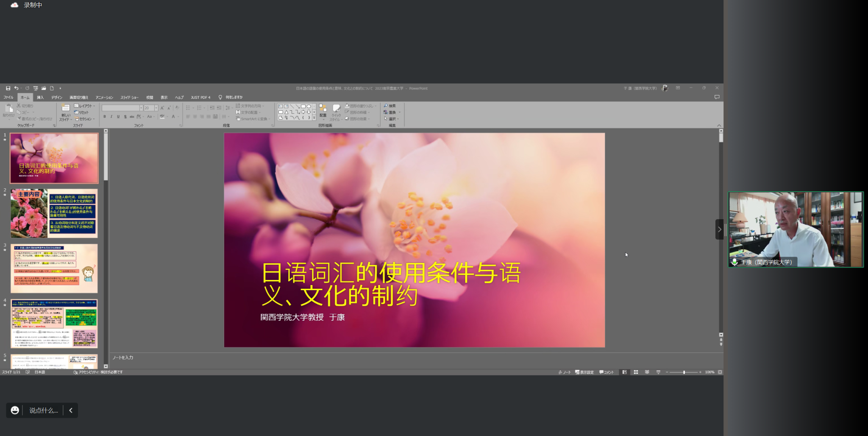Click the Arrange (配置) icon
Viewport: 868px width, 436px height.
click(x=323, y=109)
